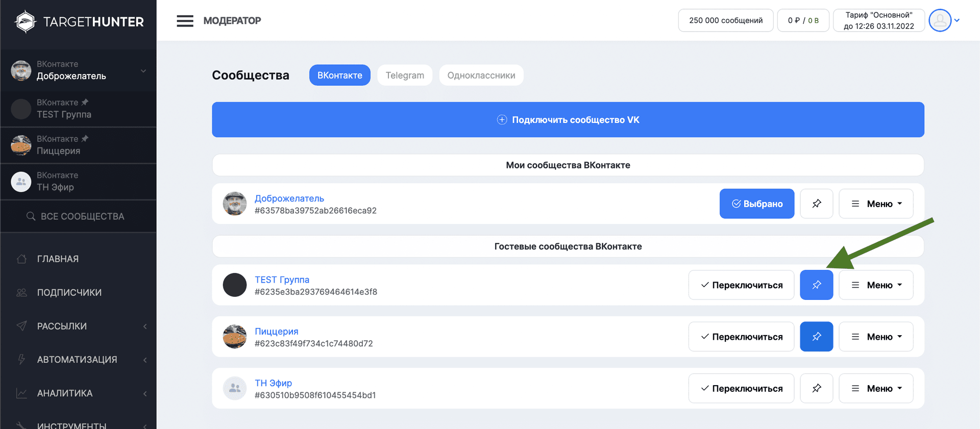
Task: Click the ГЛАВНАЯ home icon in sidebar
Action: coord(21,259)
